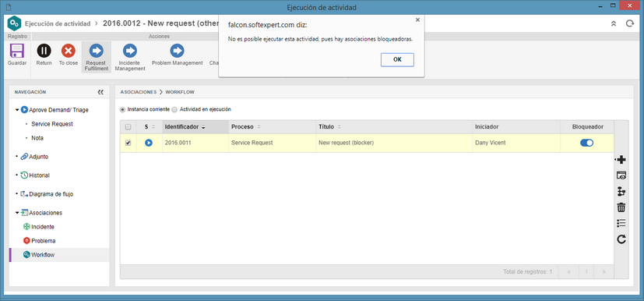This screenshot has height=301, width=644.
Task: Click the Asociaciones breadcrumb
Action: point(139,92)
